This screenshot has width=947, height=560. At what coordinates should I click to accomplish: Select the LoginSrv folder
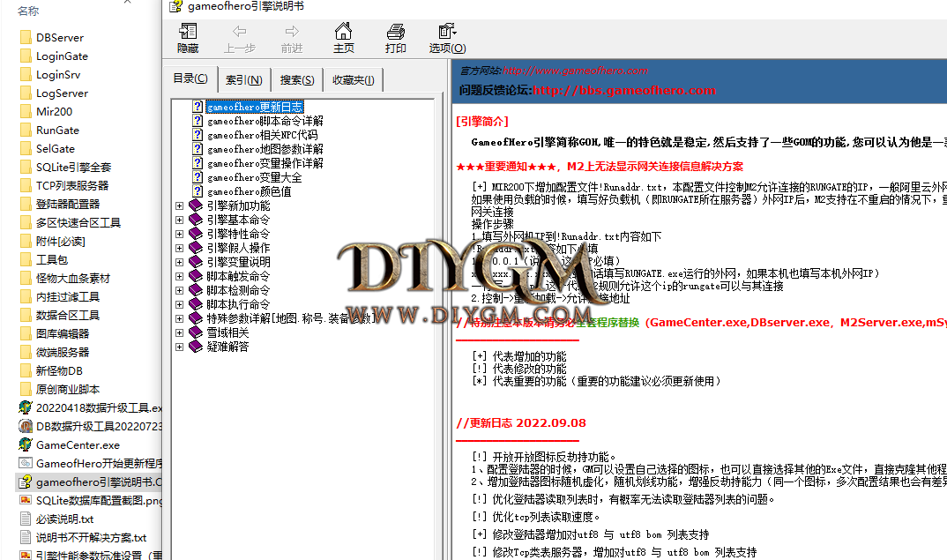(58, 75)
